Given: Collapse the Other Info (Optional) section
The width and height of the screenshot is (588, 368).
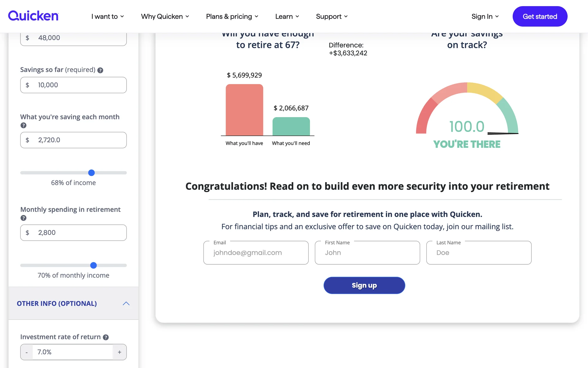Looking at the screenshot, I should pos(126,304).
